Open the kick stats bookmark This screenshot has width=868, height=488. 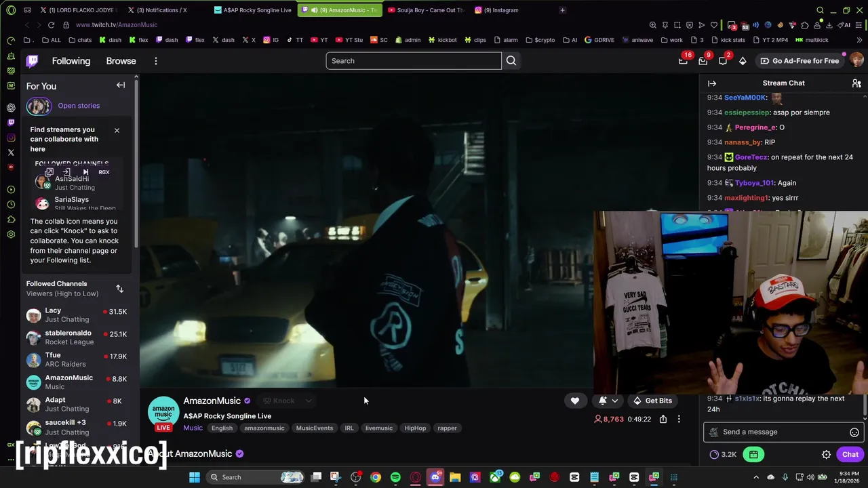[728, 40]
